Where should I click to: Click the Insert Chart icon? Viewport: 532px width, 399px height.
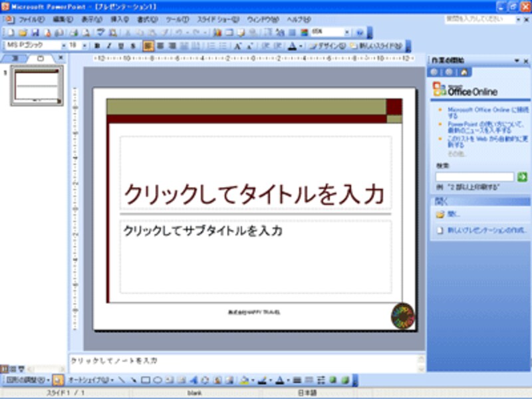(x=217, y=33)
